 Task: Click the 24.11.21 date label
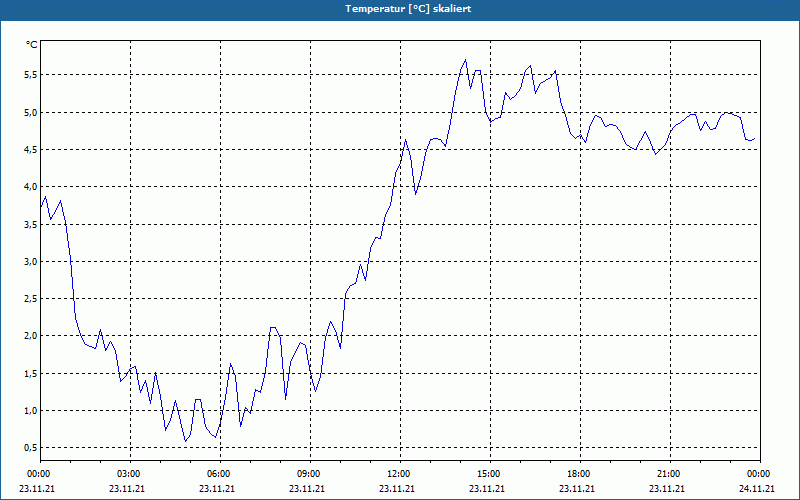click(x=757, y=489)
